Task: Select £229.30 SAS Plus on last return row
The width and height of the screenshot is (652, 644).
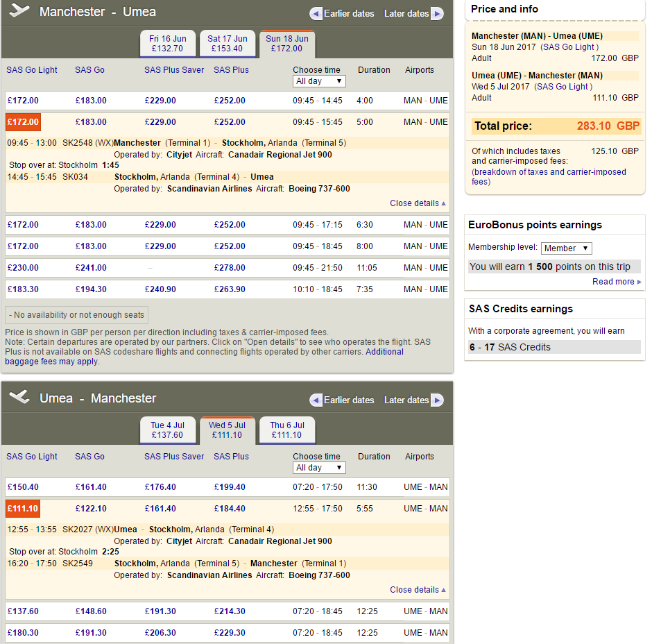Action: [x=230, y=633]
